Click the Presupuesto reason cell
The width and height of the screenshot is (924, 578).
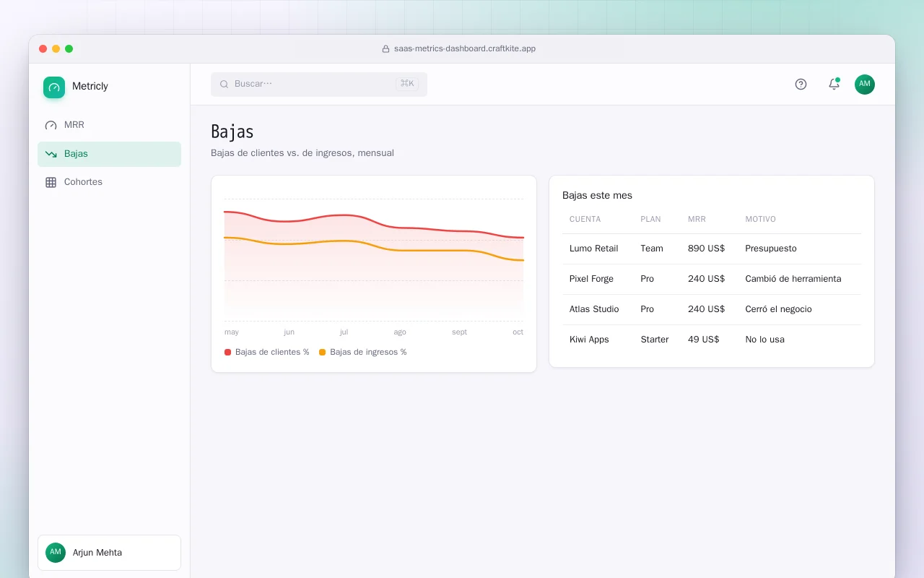point(771,249)
